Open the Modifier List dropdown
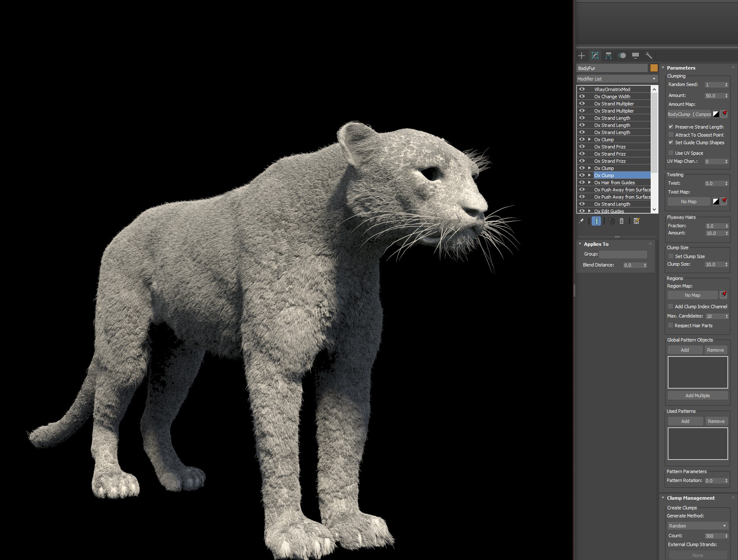 [617, 79]
